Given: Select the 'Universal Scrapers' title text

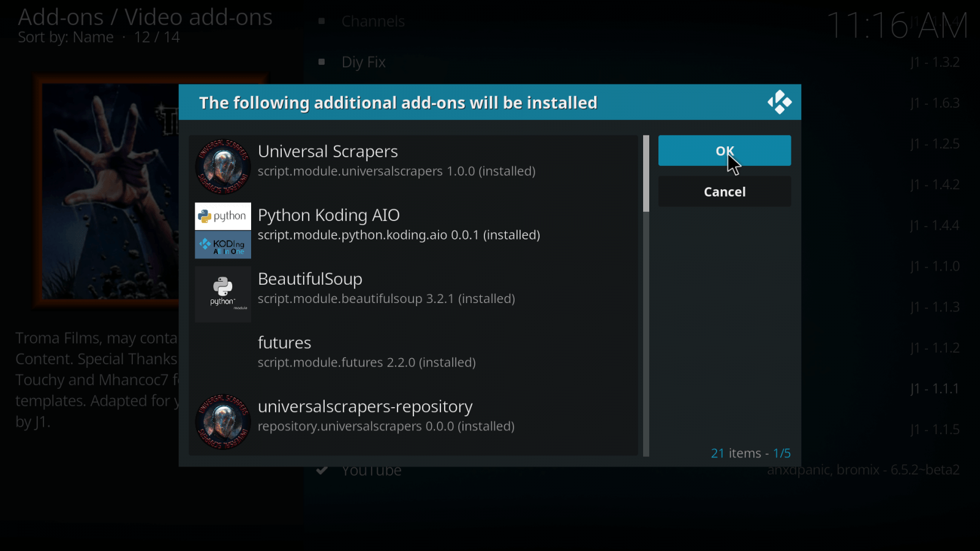Looking at the screenshot, I should click(328, 151).
